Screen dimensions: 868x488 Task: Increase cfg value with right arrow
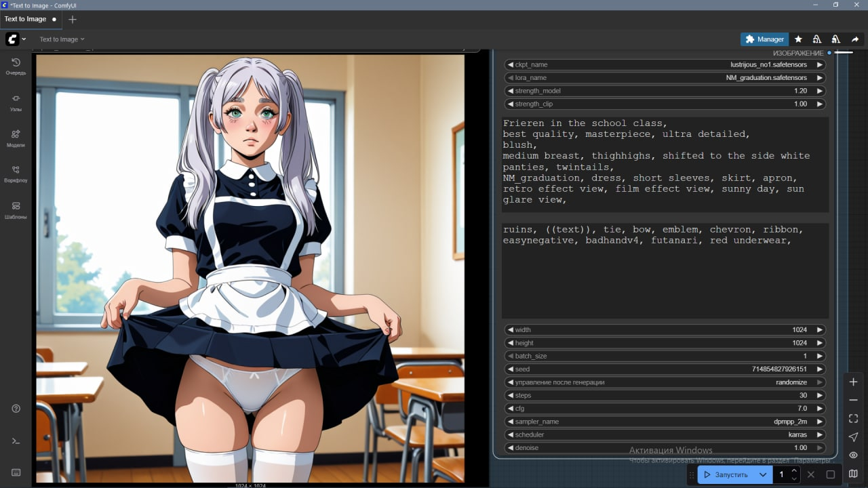pyautogui.click(x=819, y=409)
